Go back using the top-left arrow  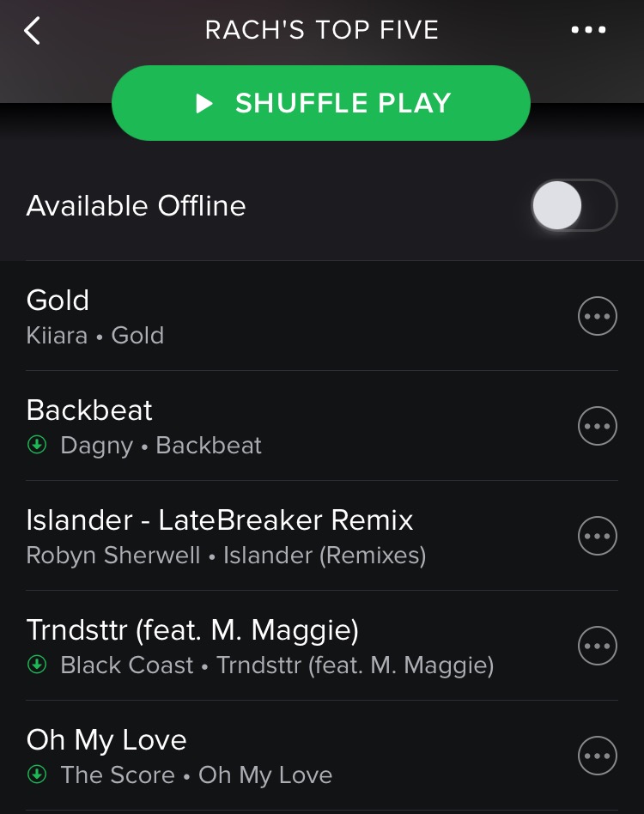tap(32, 31)
